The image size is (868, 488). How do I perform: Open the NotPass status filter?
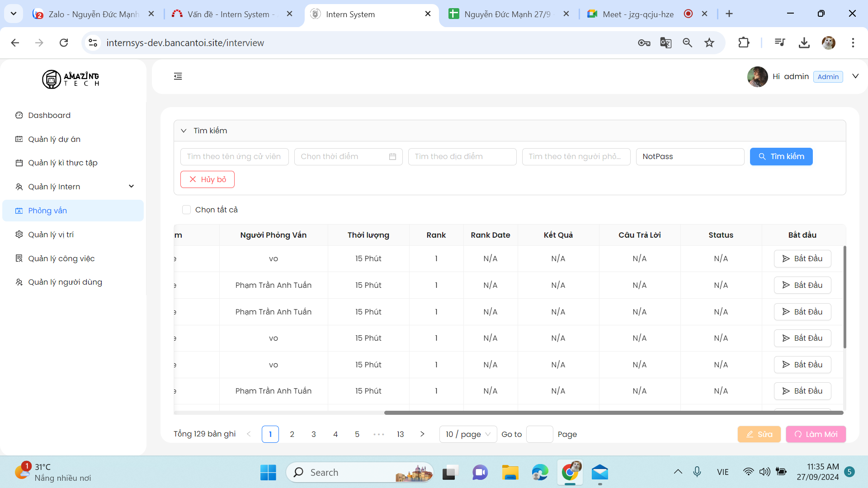pos(689,157)
